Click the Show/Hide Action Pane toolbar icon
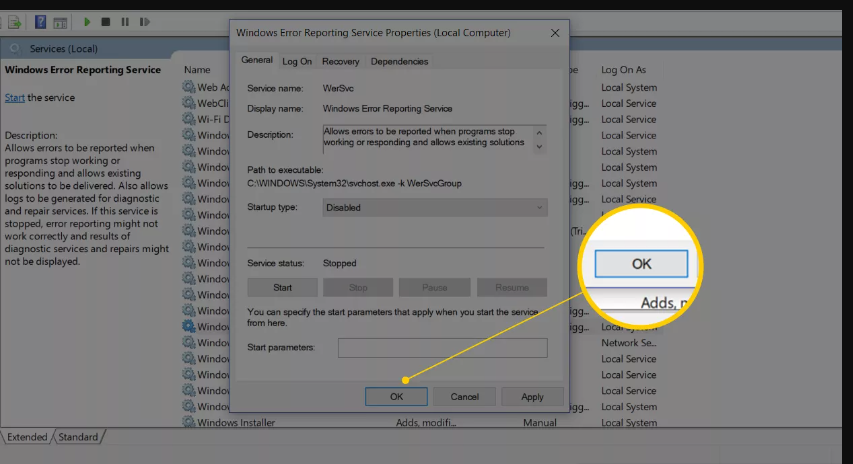 (x=60, y=22)
